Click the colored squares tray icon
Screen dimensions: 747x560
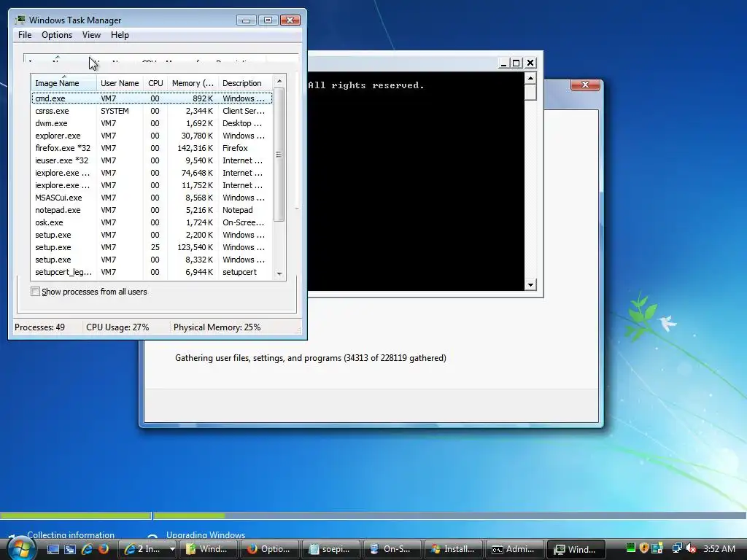[657, 548]
